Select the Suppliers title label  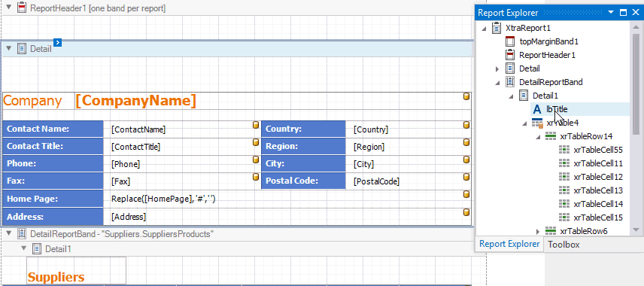77,271
